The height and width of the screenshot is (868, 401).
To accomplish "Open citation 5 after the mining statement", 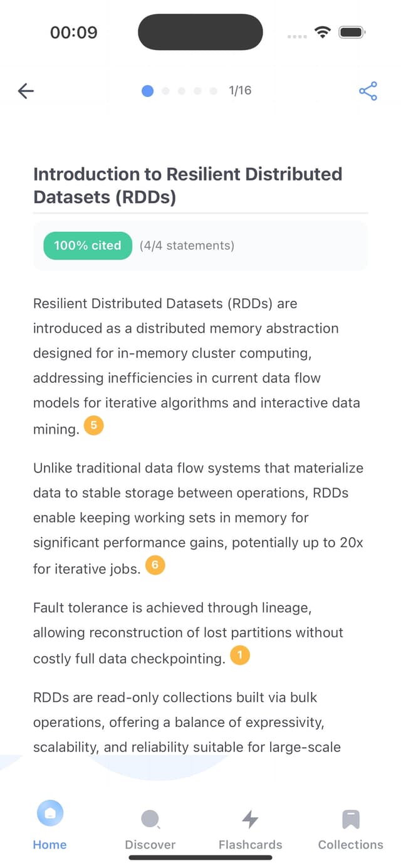I will [93, 426].
